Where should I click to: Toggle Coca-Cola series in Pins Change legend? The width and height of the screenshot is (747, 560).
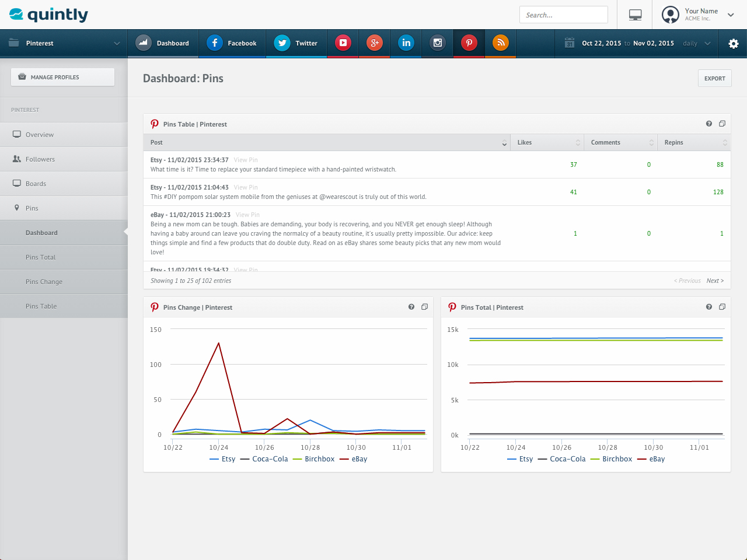click(x=264, y=459)
